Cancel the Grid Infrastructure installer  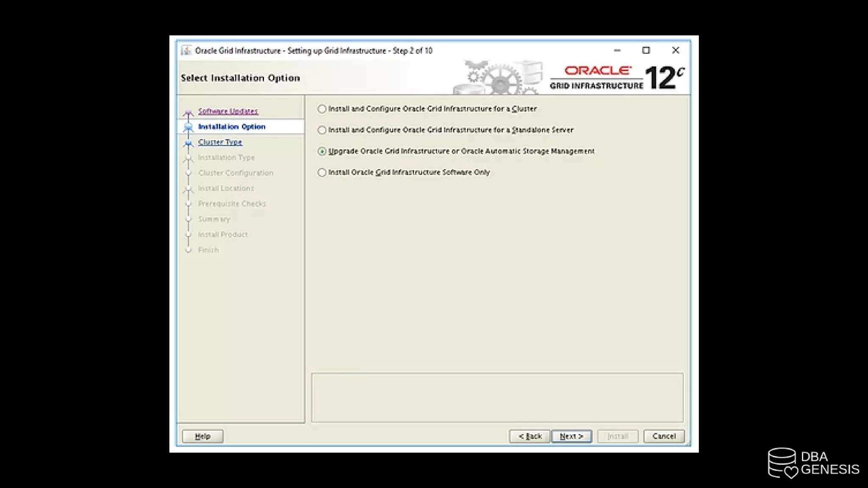[x=664, y=436]
